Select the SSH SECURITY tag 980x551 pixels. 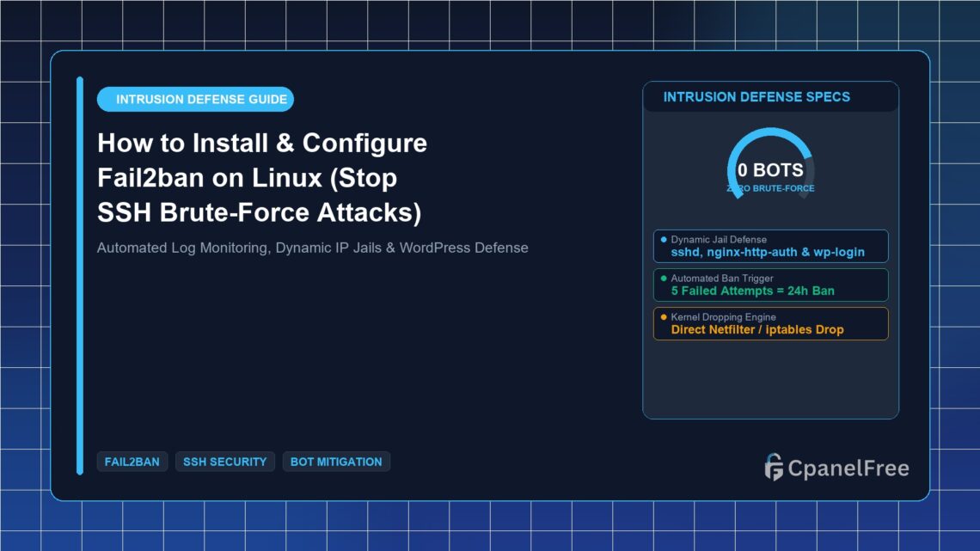pos(225,462)
